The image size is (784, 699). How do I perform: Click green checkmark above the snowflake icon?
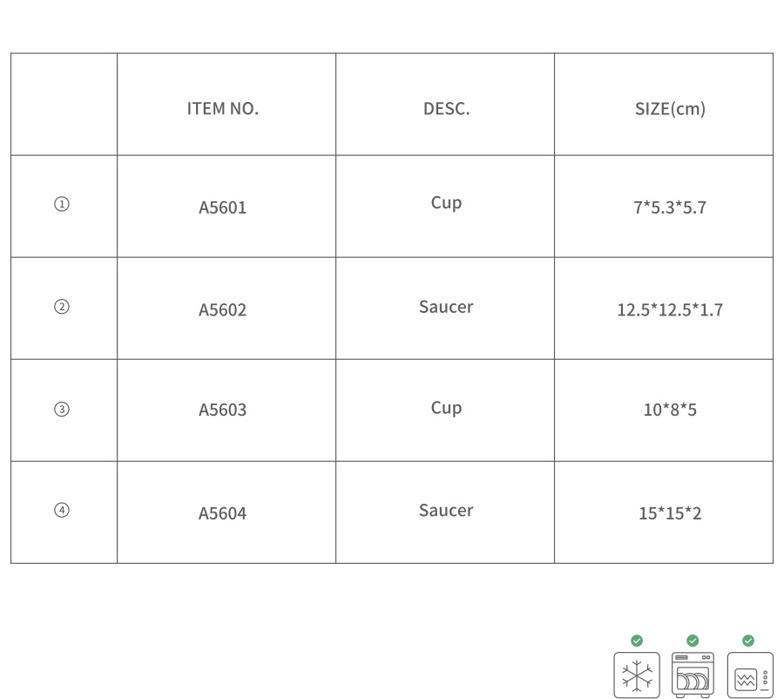point(637,641)
